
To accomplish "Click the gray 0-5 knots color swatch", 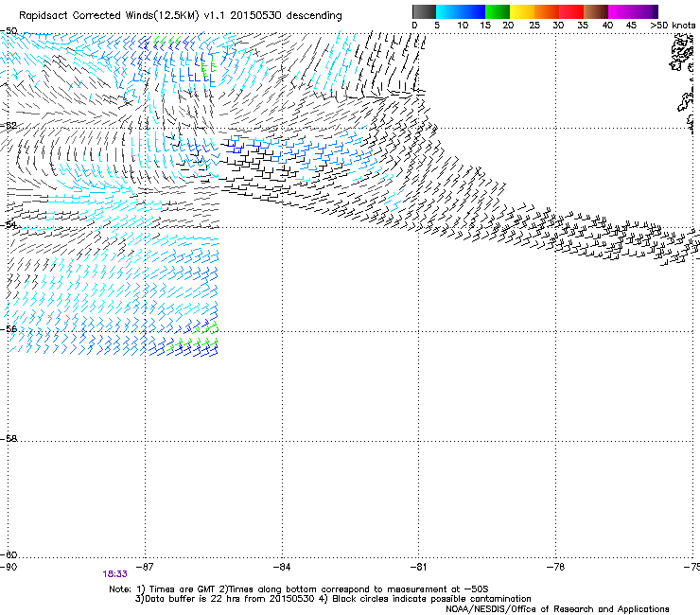I will pos(424,11).
